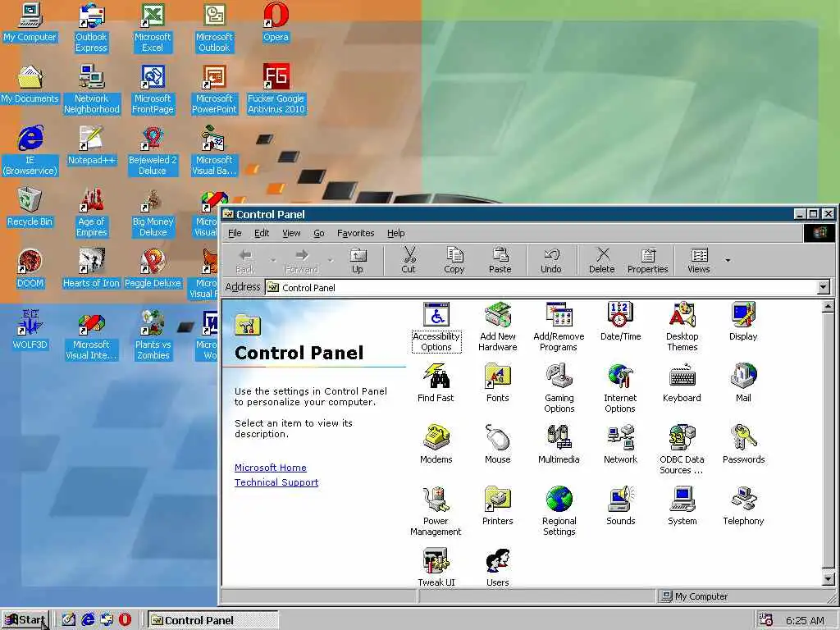Open the Go menu
Screen dimensions: 840x630
(x=319, y=233)
